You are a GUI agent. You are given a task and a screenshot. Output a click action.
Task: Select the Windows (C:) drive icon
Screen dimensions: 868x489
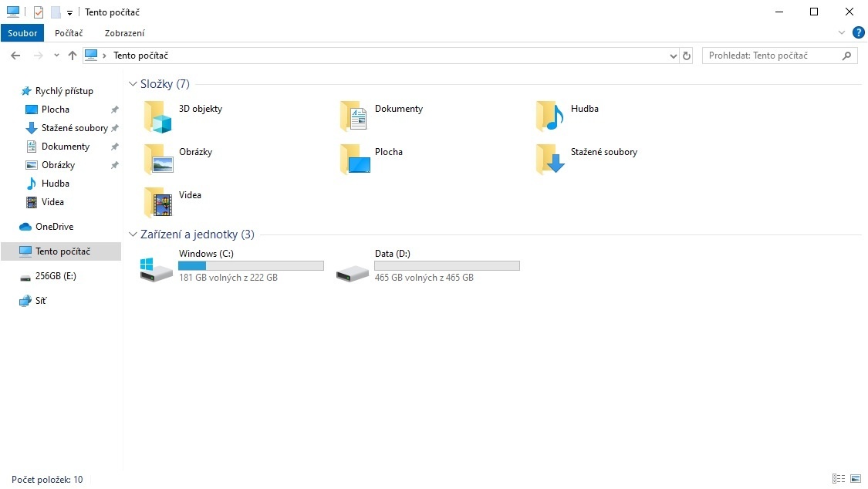(156, 269)
